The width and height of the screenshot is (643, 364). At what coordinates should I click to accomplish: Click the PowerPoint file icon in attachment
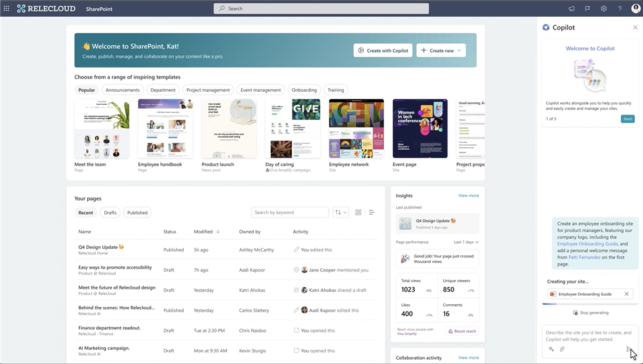click(553, 294)
